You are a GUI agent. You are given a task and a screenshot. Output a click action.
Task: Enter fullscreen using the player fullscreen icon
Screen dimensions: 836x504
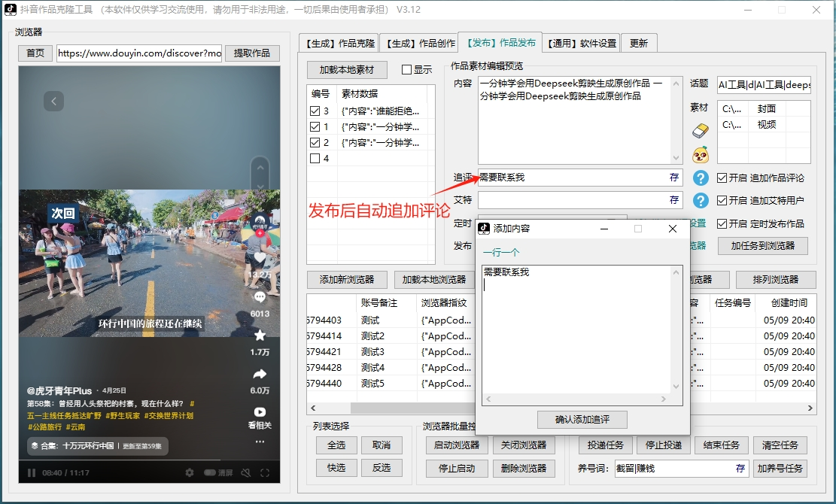pos(266,472)
